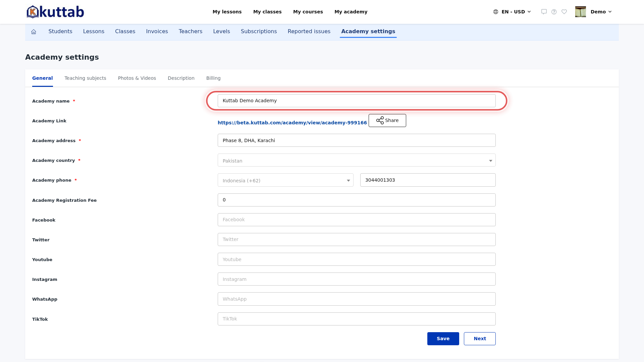Click the globe language icon
Viewport: 644px width, 362px height.
[496, 12]
